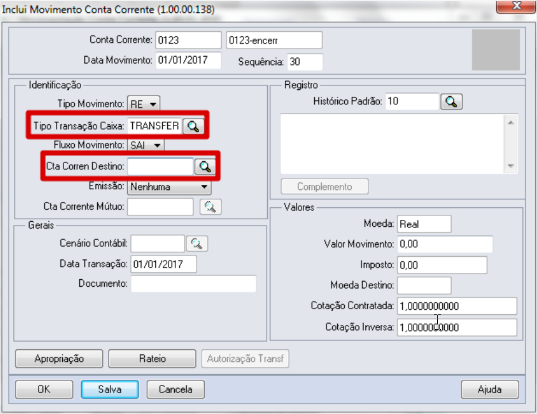This screenshot has width=537, height=414.
Task: Focus the Cenário Contábil field
Action: tap(158, 243)
